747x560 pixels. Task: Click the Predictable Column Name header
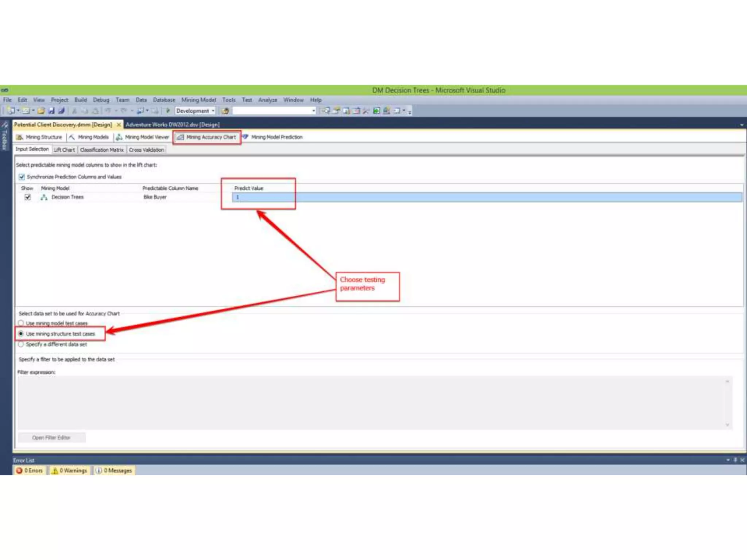(170, 188)
